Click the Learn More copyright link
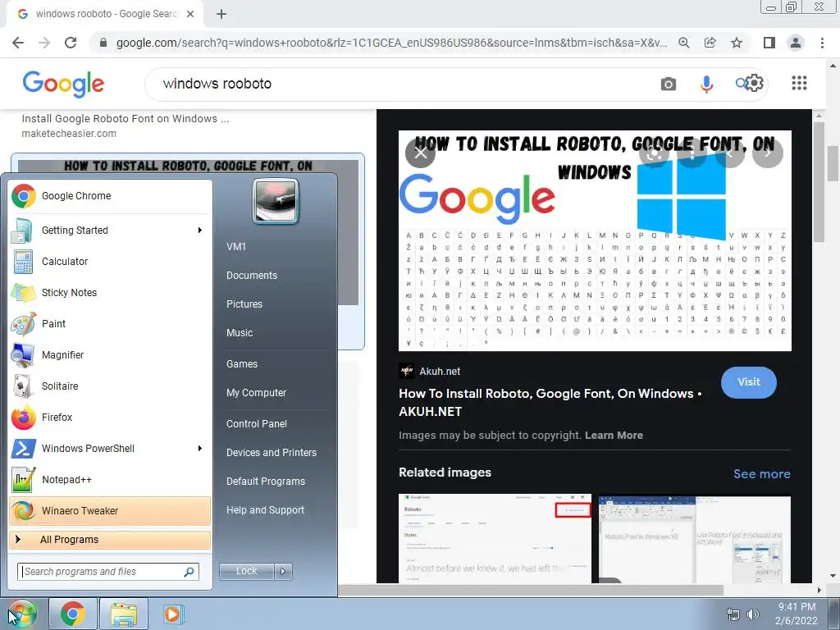 click(x=614, y=436)
